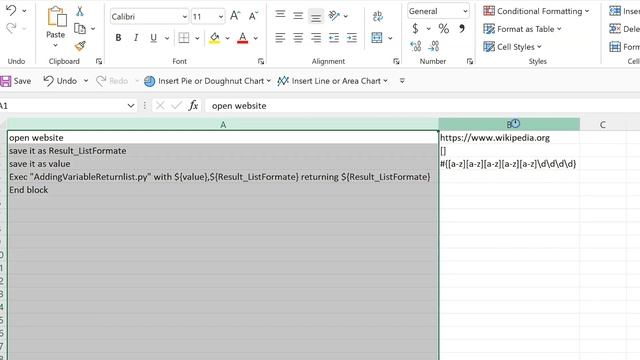Open Insert Pie or Doughnut Chart menu
Viewport: 640px width, 360px height.
pos(207,81)
